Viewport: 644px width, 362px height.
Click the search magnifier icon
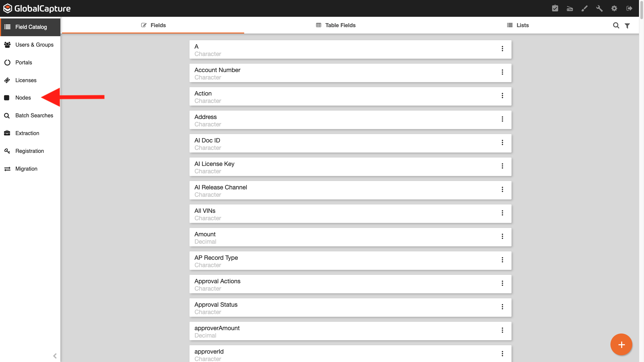pos(616,25)
